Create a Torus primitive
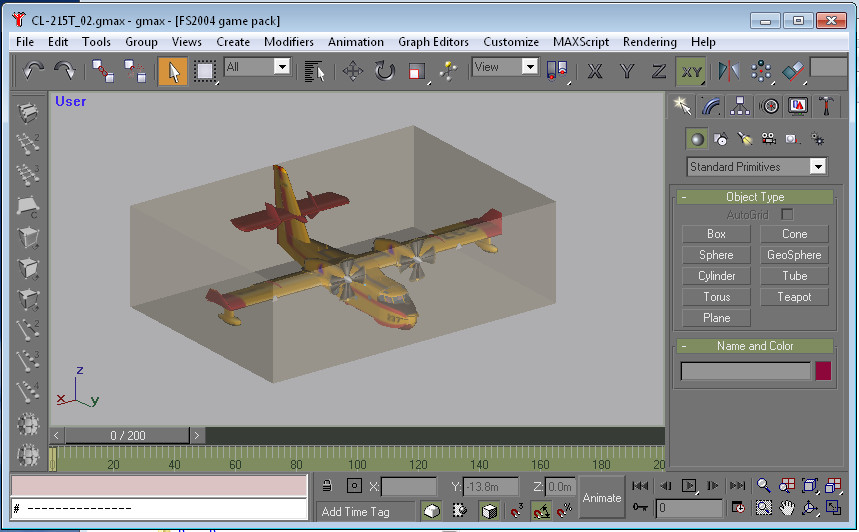 (x=716, y=297)
